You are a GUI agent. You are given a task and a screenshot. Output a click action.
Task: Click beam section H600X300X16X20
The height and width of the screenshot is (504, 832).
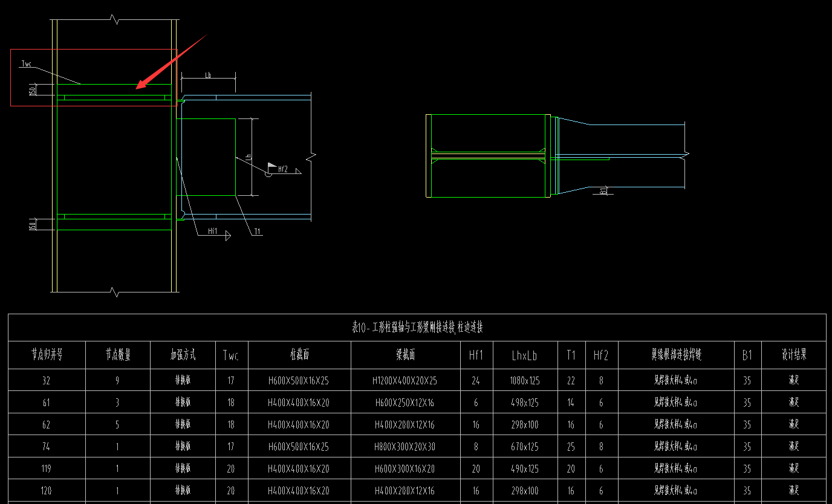[405, 468]
